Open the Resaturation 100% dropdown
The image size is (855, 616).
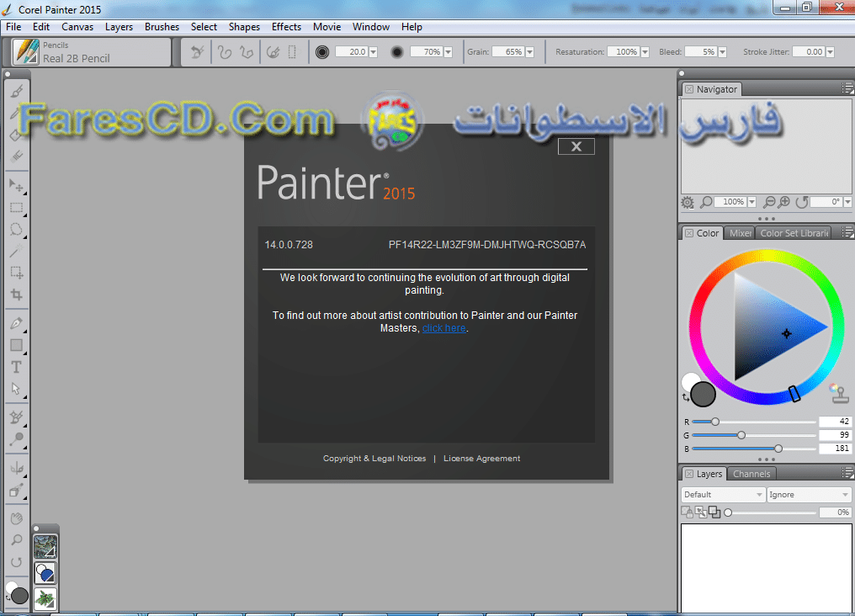pos(645,52)
